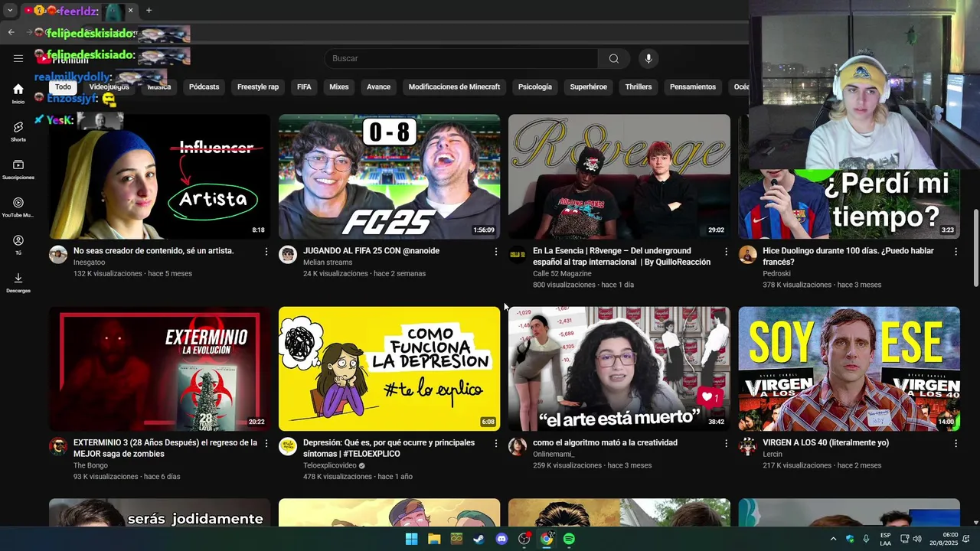Image resolution: width=980 pixels, height=551 pixels.
Task: Select the FIFA filter chip
Action: [304, 86]
